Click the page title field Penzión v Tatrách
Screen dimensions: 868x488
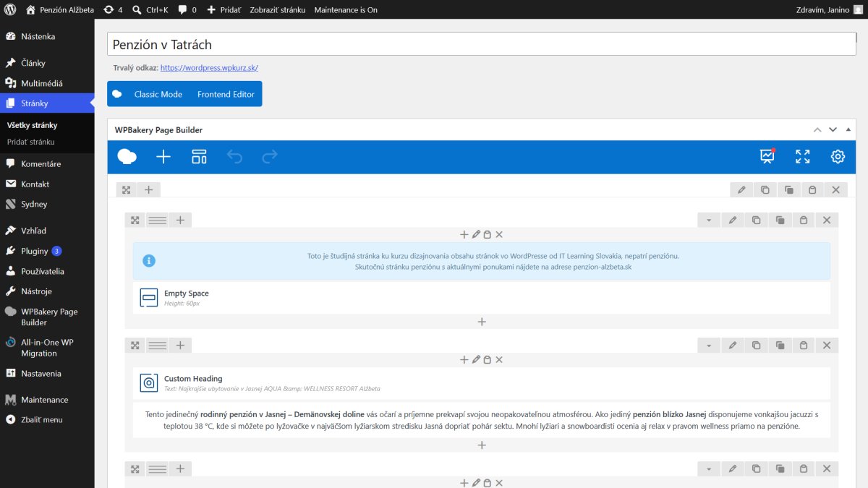tap(482, 44)
